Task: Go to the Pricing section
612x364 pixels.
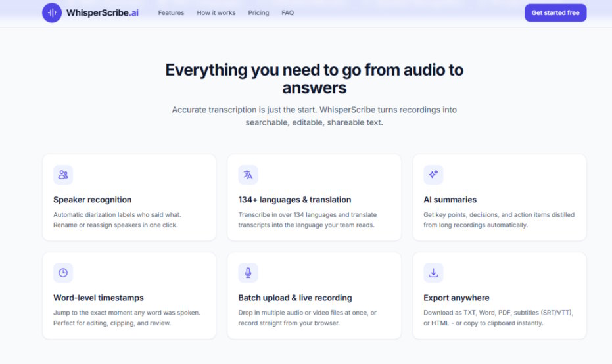Action: pyautogui.click(x=258, y=13)
